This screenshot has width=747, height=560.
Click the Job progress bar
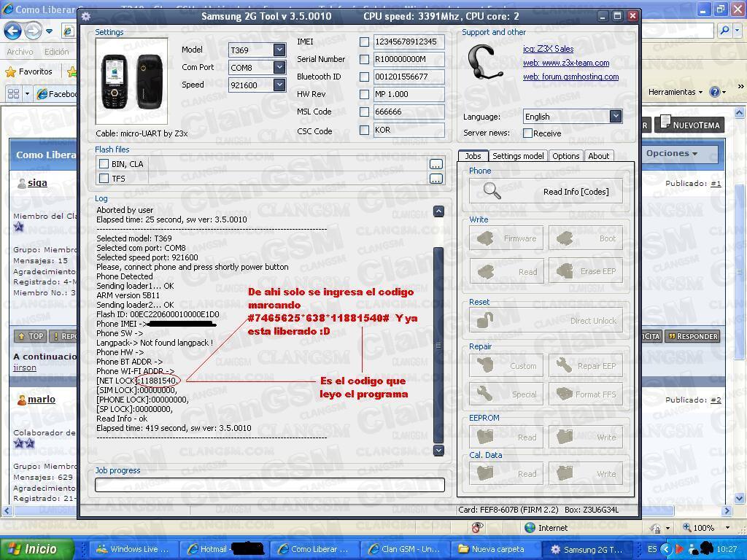[270, 484]
